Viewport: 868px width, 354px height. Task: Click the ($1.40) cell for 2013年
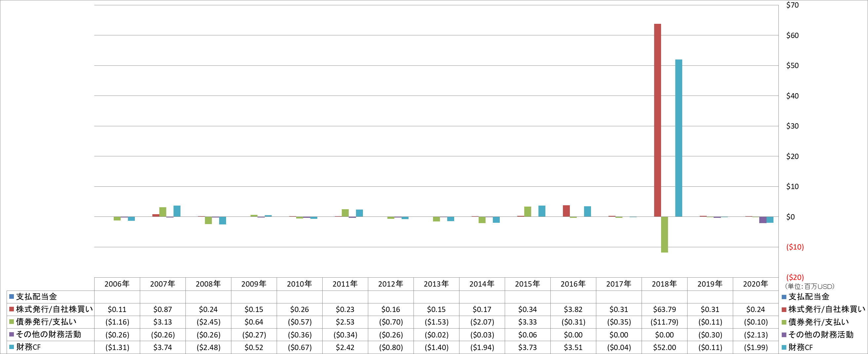pos(436,347)
